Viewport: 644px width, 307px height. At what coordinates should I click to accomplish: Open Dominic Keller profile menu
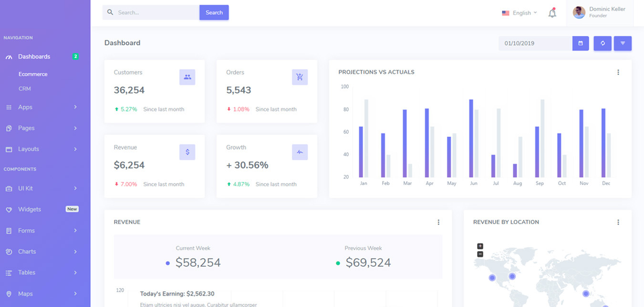[600, 12]
